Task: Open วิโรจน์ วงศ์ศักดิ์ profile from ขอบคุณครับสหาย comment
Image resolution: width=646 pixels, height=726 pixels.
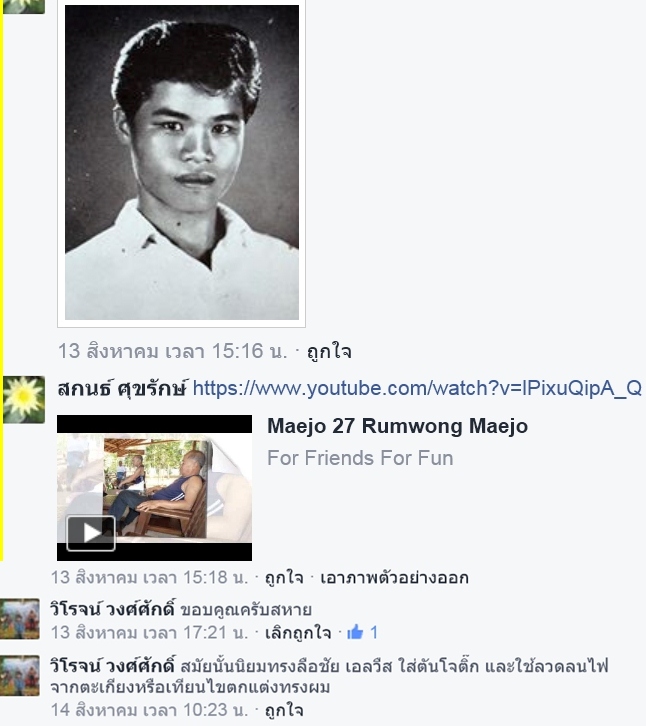Action: tap(113, 609)
